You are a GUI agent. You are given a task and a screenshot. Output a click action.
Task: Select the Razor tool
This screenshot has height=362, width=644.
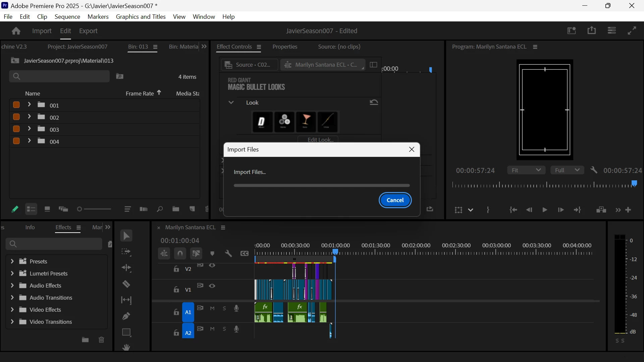pos(126,284)
